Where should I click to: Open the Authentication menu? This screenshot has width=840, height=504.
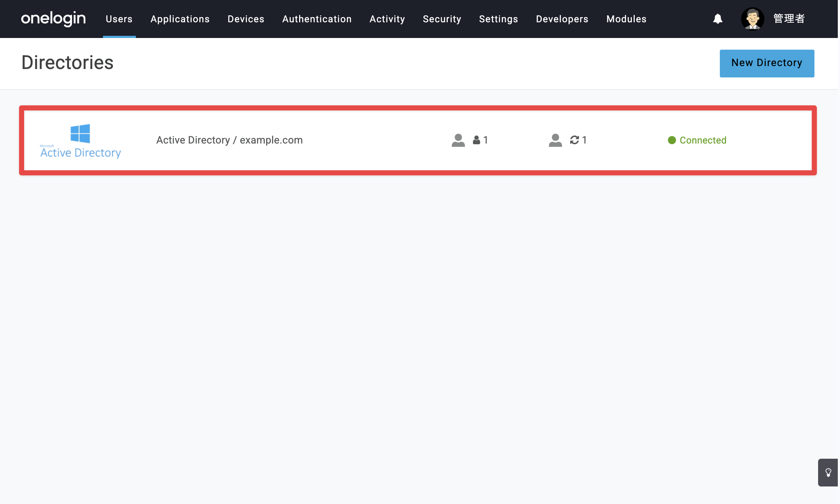pyautogui.click(x=317, y=19)
